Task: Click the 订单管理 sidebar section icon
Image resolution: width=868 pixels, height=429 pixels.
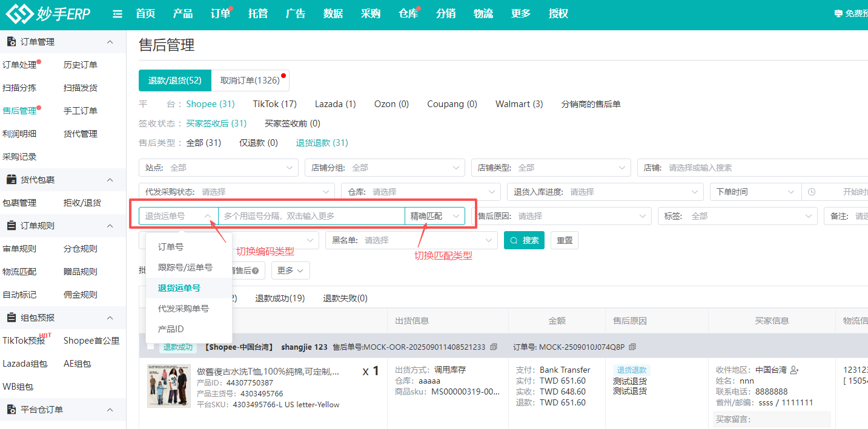Action: point(10,41)
